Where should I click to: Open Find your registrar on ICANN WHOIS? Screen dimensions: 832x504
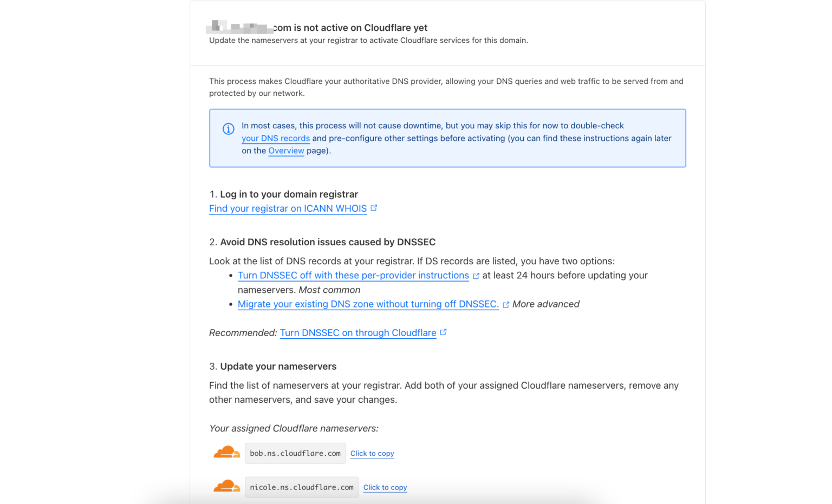click(x=288, y=208)
